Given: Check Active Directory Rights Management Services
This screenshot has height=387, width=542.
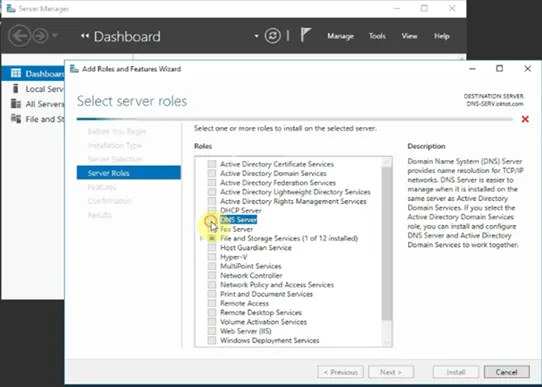Looking at the screenshot, I should pos(212,201).
